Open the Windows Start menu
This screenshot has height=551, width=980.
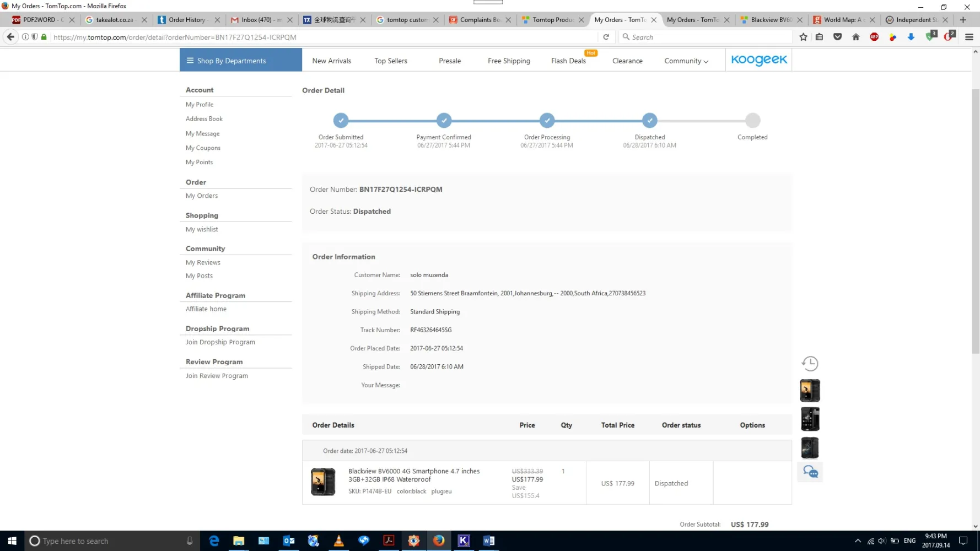click(x=12, y=541)
